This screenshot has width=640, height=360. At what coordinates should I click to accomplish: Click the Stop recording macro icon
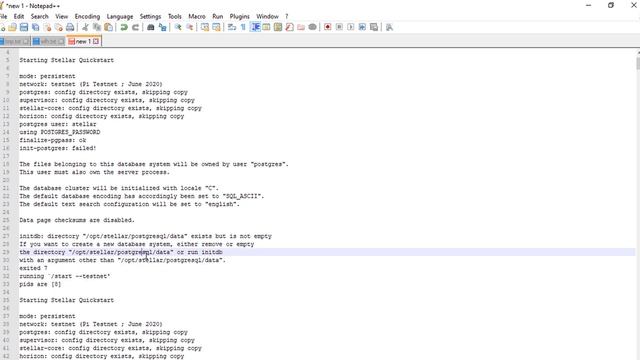(339, 27)
